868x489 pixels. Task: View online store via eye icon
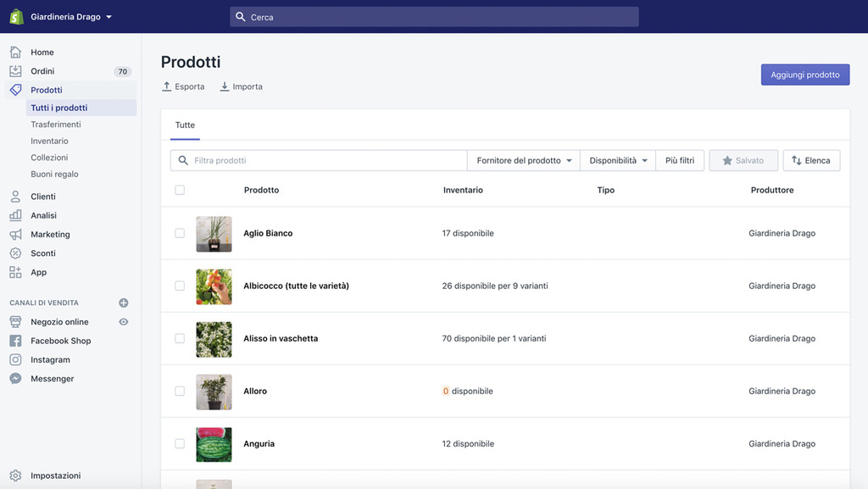tap(124, 321)
